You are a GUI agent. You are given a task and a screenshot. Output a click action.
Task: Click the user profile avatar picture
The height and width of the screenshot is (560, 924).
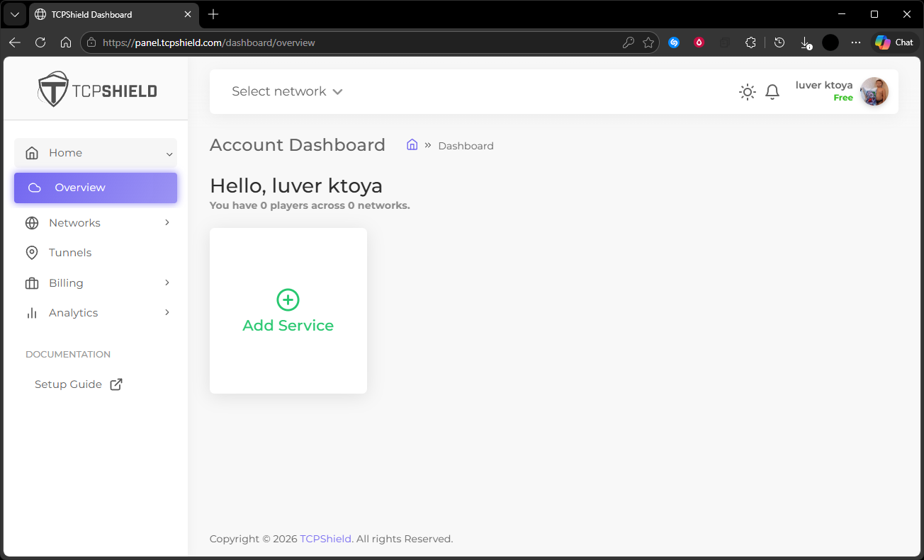point(874,91)
